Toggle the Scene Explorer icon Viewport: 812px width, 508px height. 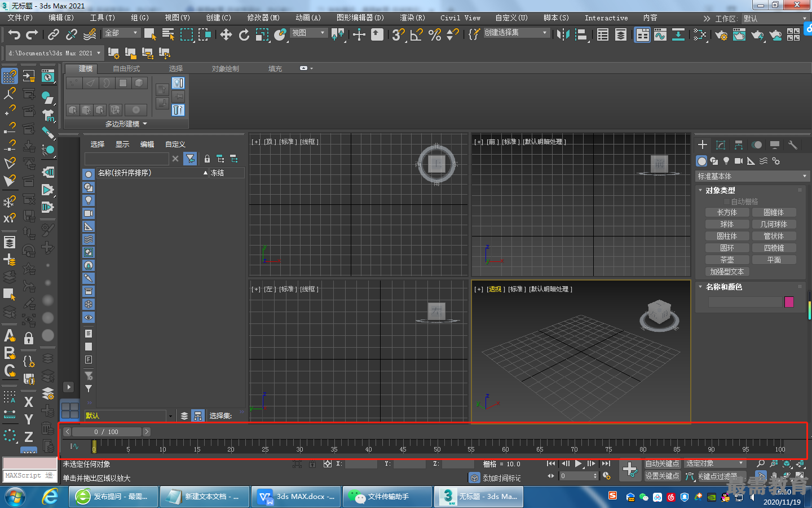point(603,34)
